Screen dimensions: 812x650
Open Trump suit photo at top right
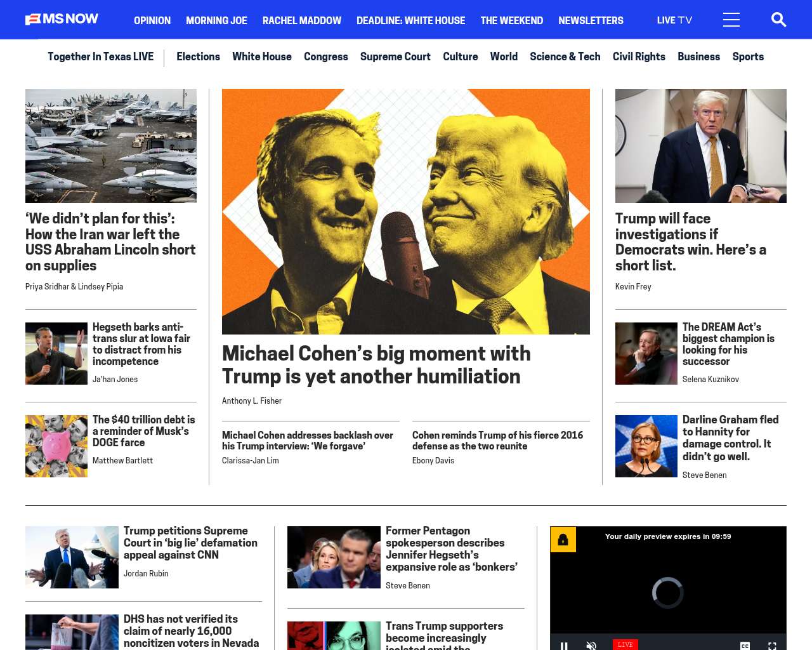click(x=701, y=146)
